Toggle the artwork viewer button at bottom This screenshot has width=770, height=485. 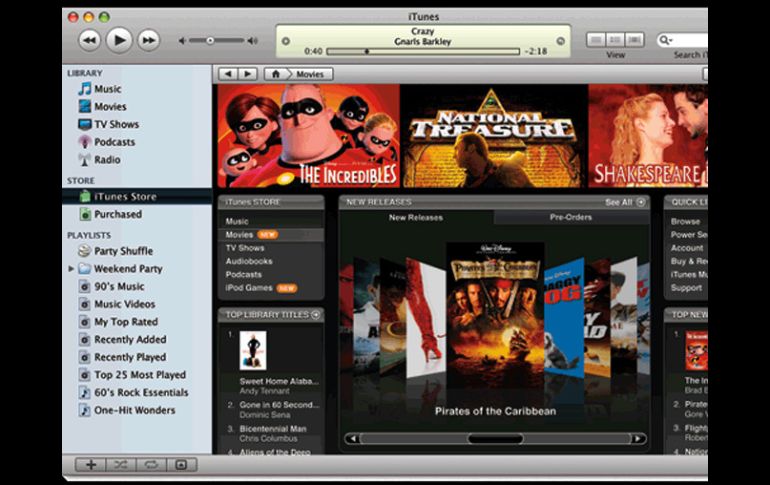(x=181, y=465)
